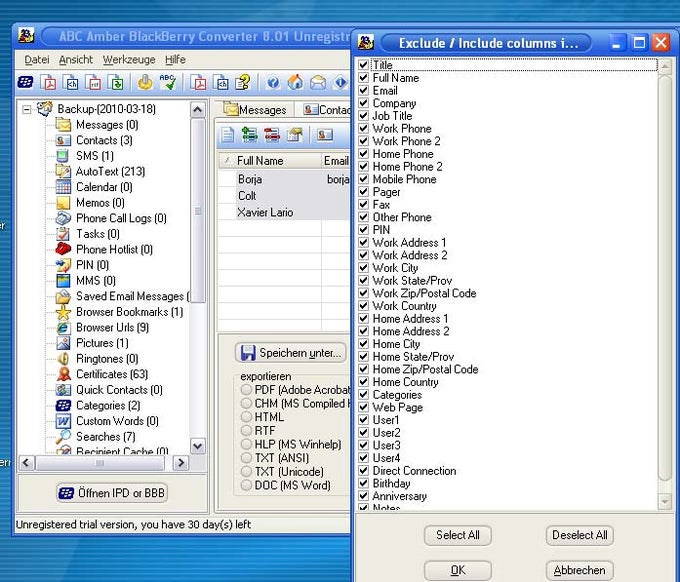The width and height of the screenshot is (680, 582).
Task: Toggle the Work City checkbox
Action: (363, 268)
